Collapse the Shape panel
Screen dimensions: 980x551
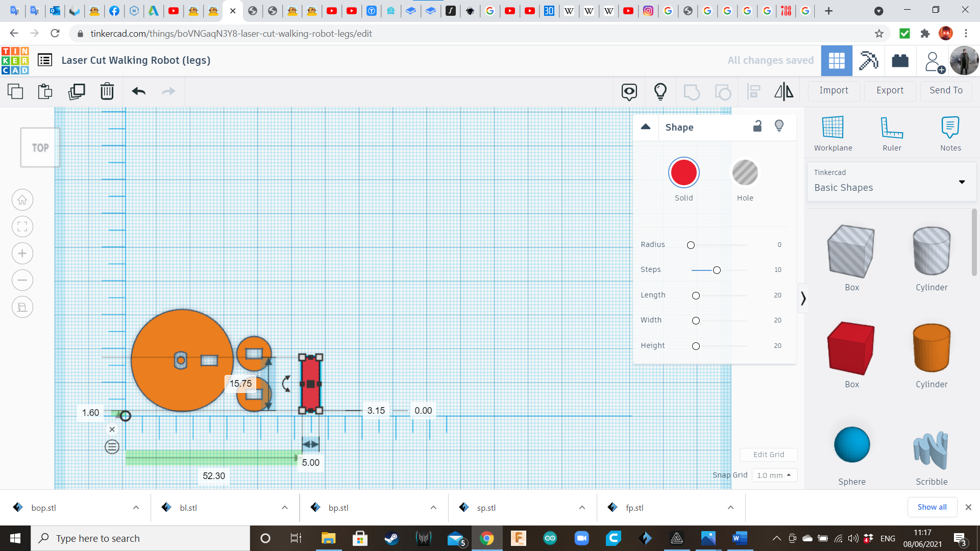[x=646, y=127]
